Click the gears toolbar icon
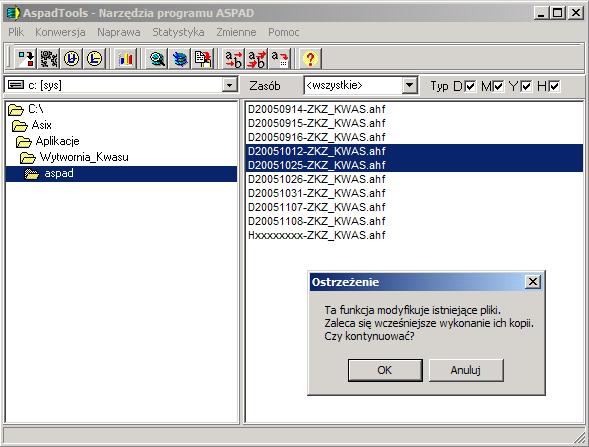This screenshot has width=589, height=447. tap(49, 59)
